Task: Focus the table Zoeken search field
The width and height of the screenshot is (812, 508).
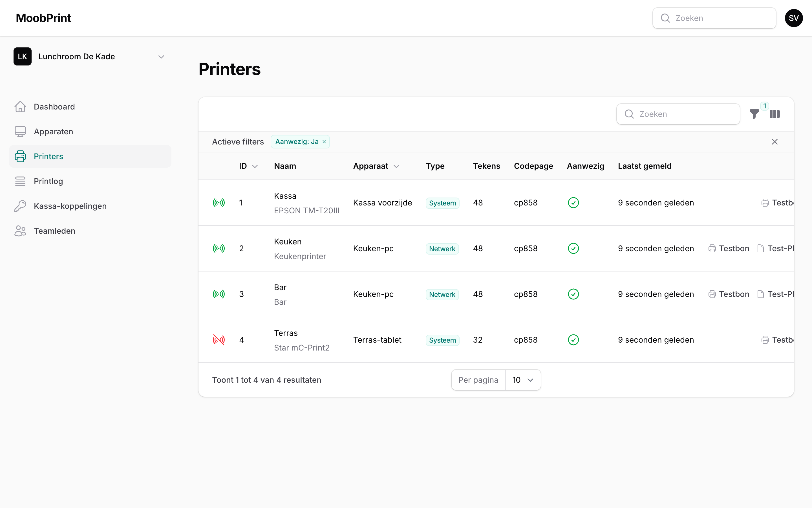Action: (x=678, y=114)
